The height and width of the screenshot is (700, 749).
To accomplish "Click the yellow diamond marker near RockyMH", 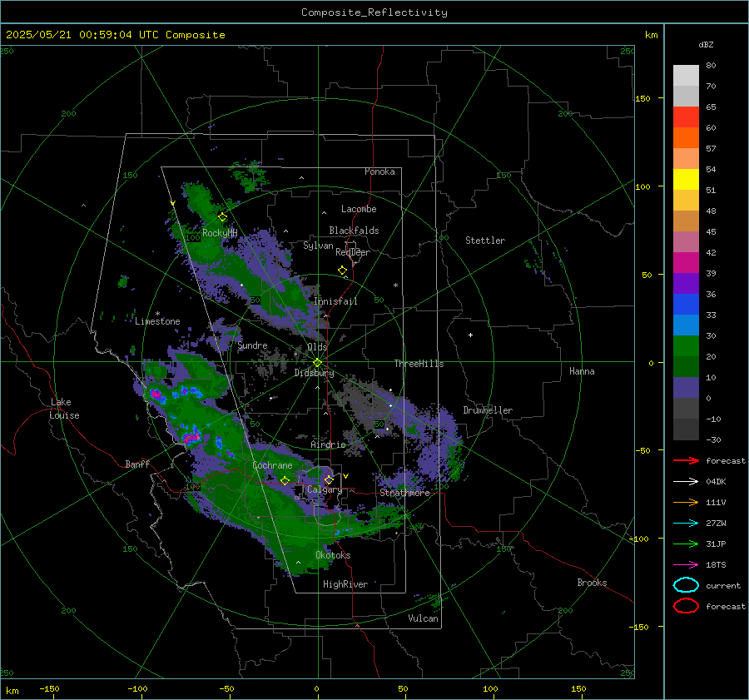I will (222, 217).
